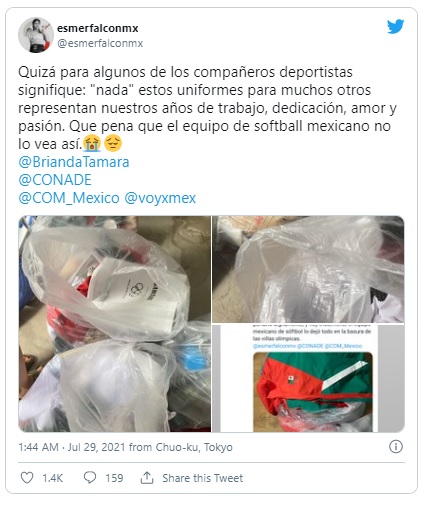Open replies via speech bubble icon
Viewport: 423px width, 505px height.
[x=90, y=478]
